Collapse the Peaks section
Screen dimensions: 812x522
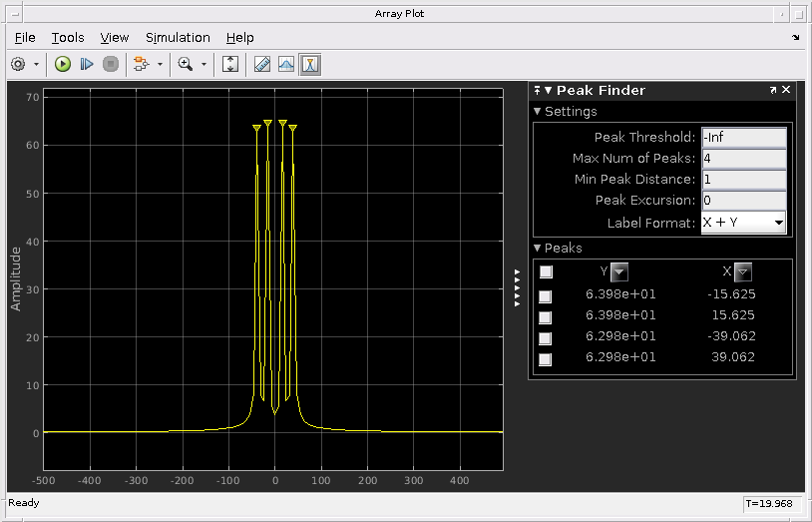pos(537,248)
